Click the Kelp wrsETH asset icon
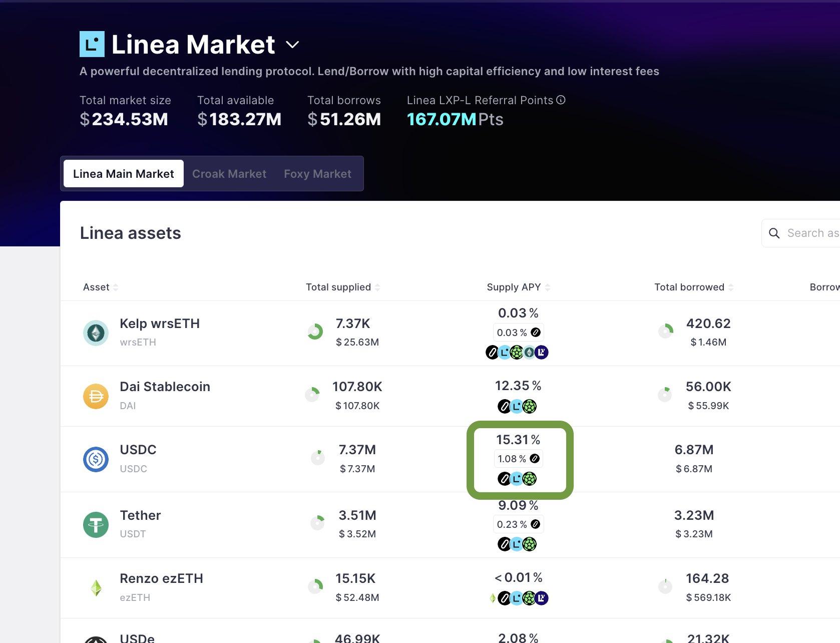840x643 pixels. (96, 332)
